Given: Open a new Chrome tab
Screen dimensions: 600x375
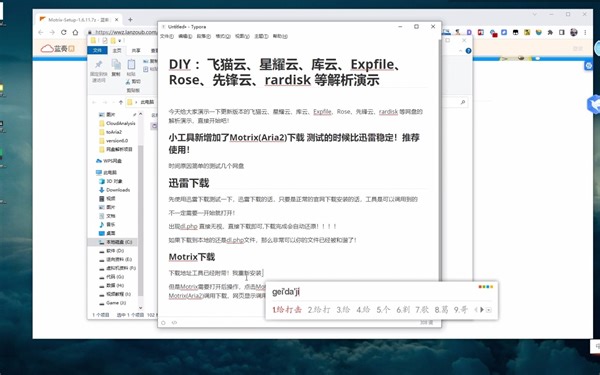Looking at the screenshot, I should point(130,20).
